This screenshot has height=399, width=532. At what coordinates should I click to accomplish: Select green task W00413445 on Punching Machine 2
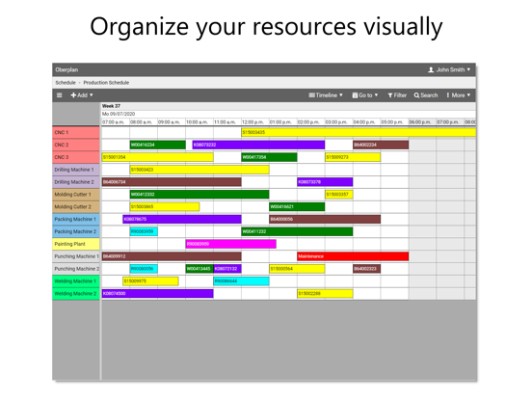(199, 269)
